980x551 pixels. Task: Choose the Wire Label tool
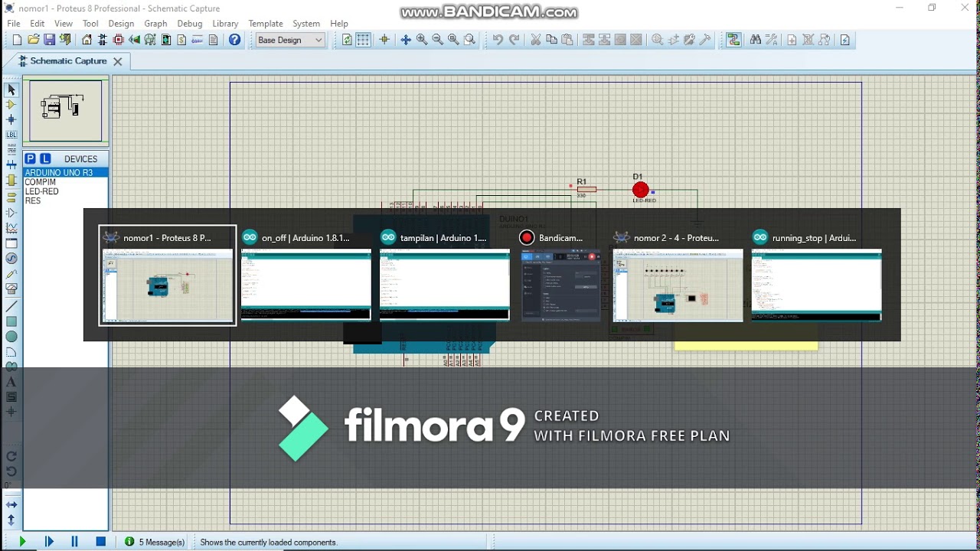pyautogui.click(x=11, y=135)
